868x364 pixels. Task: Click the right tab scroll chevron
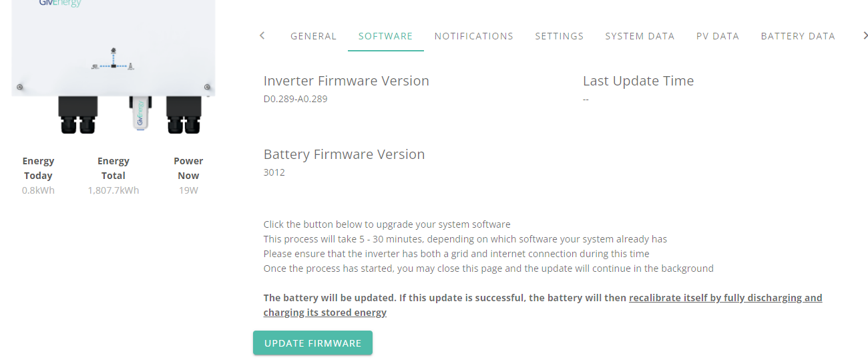[865, 35]
